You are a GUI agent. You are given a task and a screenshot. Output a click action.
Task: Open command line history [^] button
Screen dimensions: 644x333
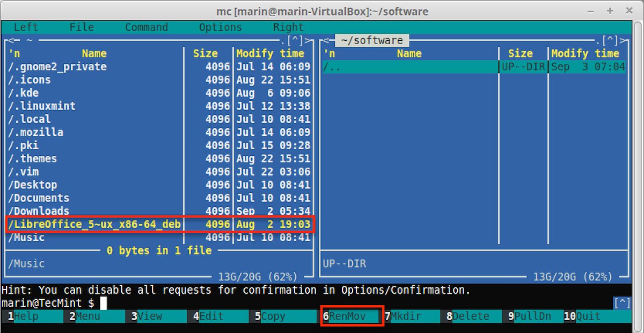tap(621, 303)
